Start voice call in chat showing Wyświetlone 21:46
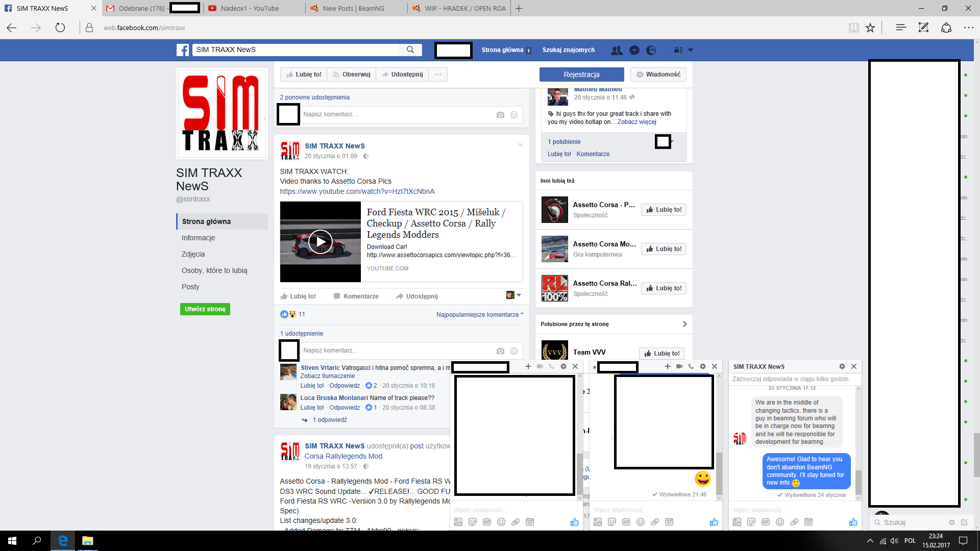Image resolution: width=980 pixels, height=551 pixels. point(691,366)
